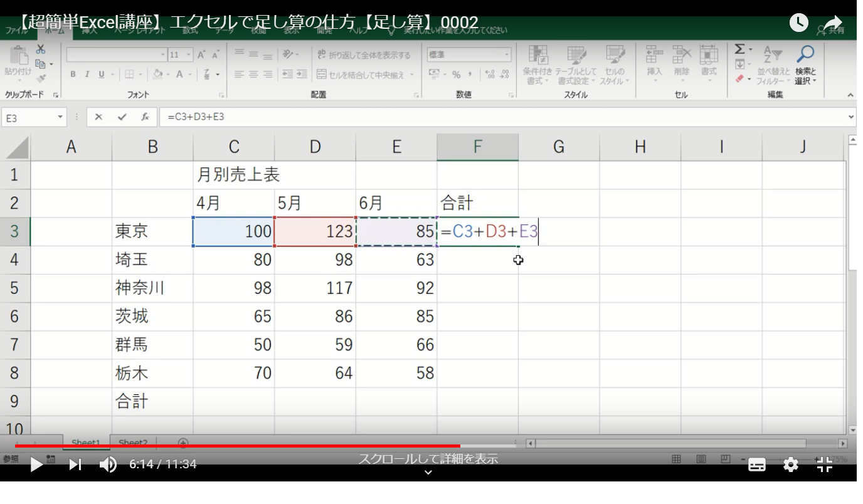Expand the formula bar
863x504 pixels.
[851, 117]
